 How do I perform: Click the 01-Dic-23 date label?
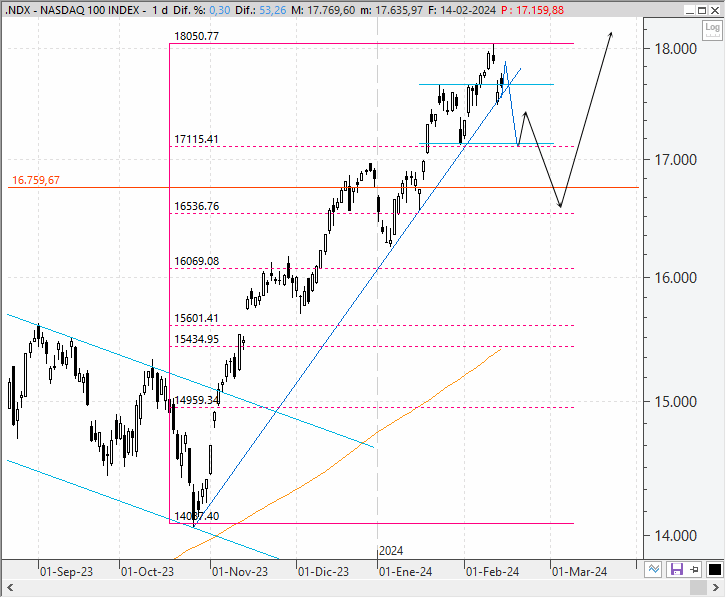(323, 572)
